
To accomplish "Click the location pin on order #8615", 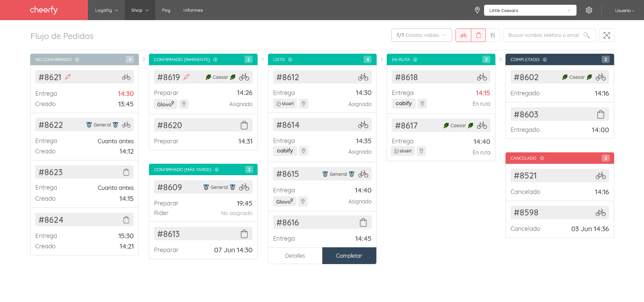I will tap(303, 201).
